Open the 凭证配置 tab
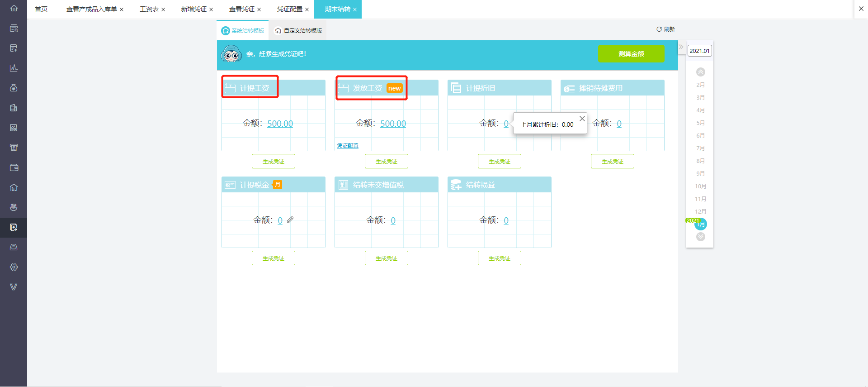This screenshot has width=868, height=387. (x=290, y=9)
